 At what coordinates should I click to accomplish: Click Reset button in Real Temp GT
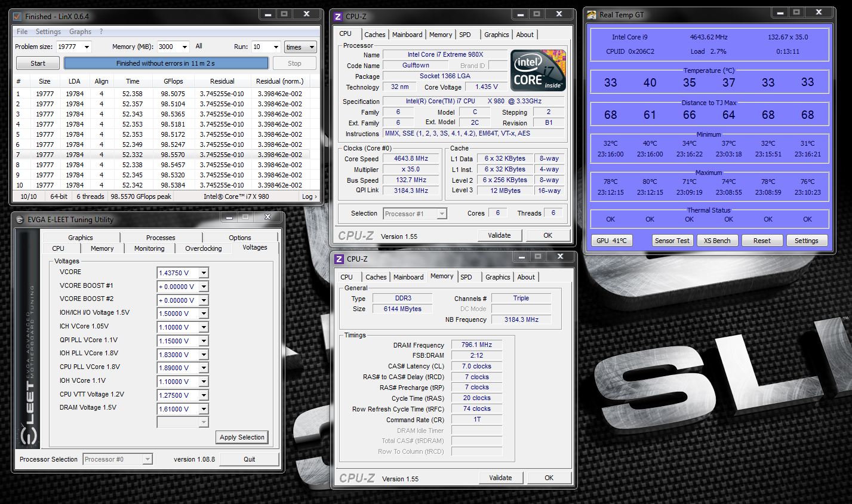(762, 241)
